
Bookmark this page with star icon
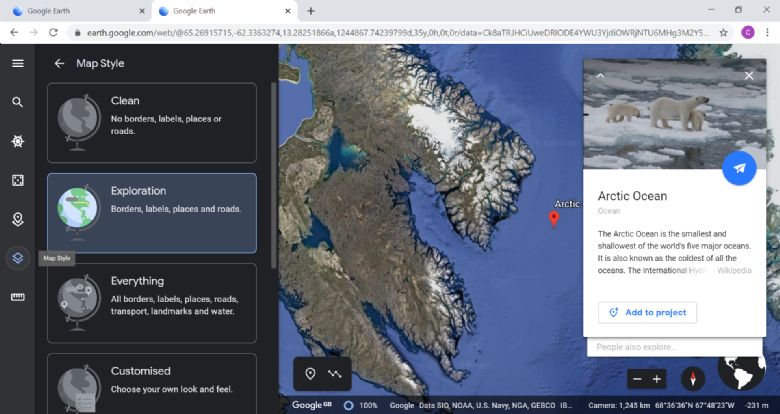click(x=723, y=32)
